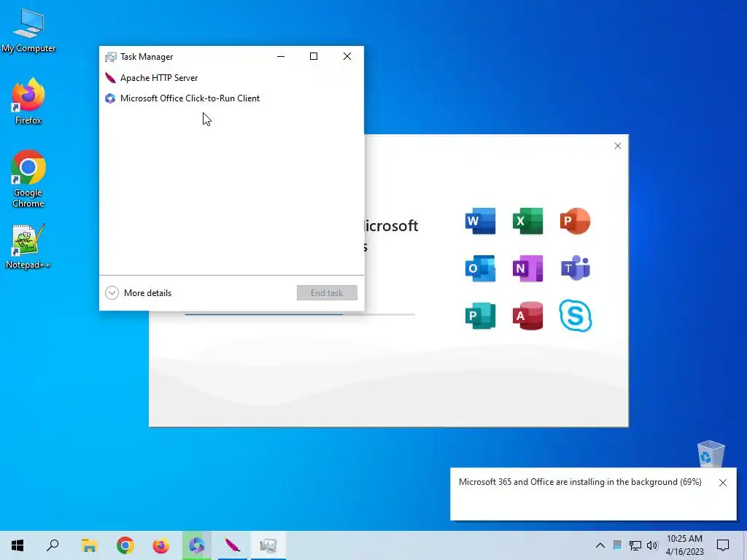Click the Office icon beside Click-to-Run Client row
The width and height of the screenshot is (747, 560).
click(111, 98)
